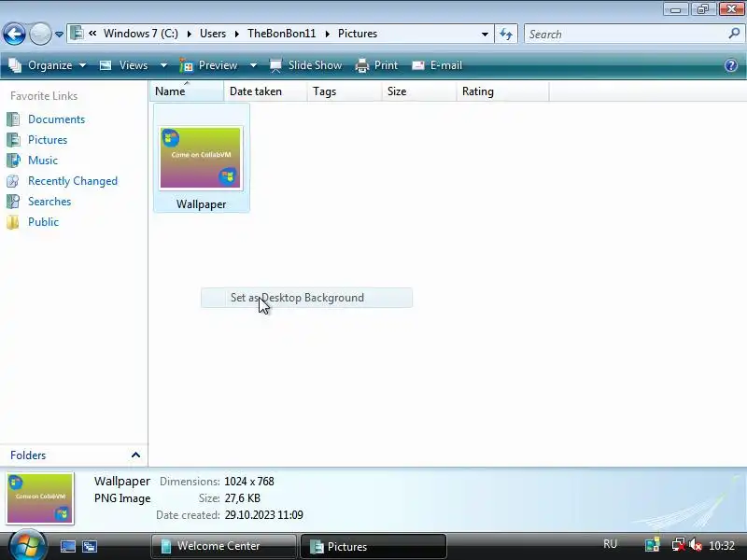This screenshot has width=747, height=560.
Task: Click the Pictures taskbar button
Action: 373,546
